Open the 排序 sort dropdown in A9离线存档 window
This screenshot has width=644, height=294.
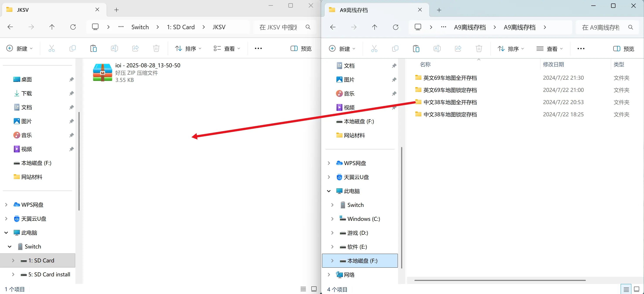click(x=511, y=49)
